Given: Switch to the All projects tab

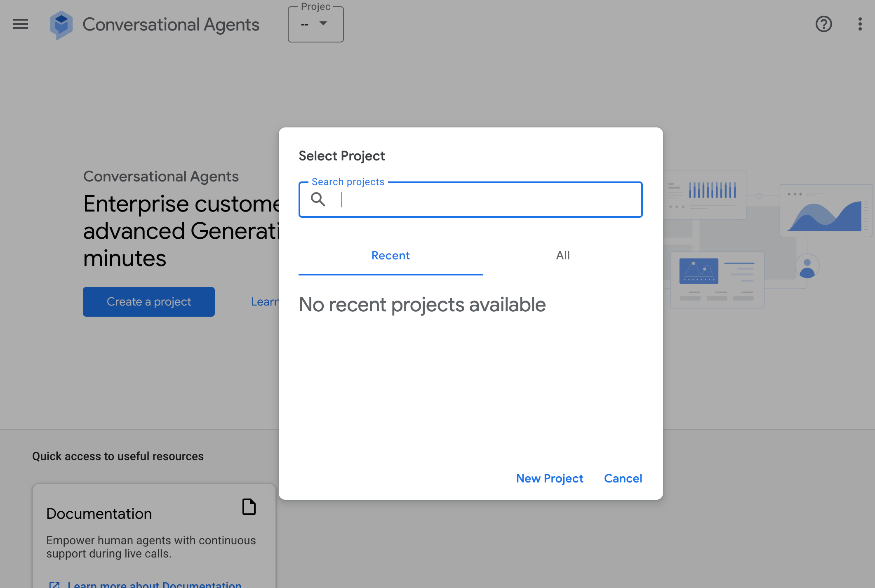Looking at the screenshot, I should [562, 256].
